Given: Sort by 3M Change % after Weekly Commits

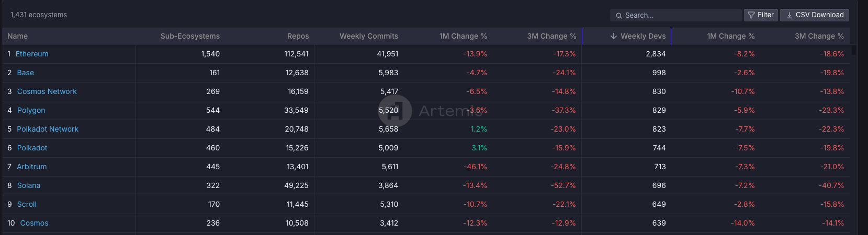Looking at the screenshot, I should (551, 36).
